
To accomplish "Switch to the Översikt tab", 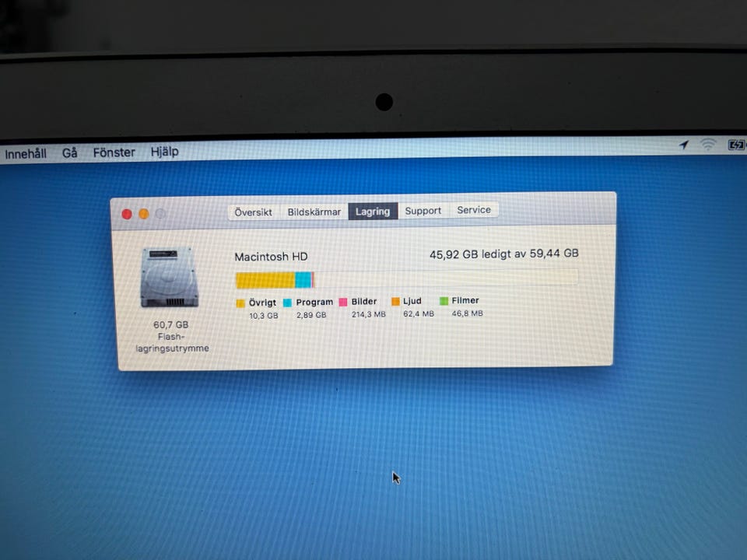I will pyautogui.click(x=254, y=212).
